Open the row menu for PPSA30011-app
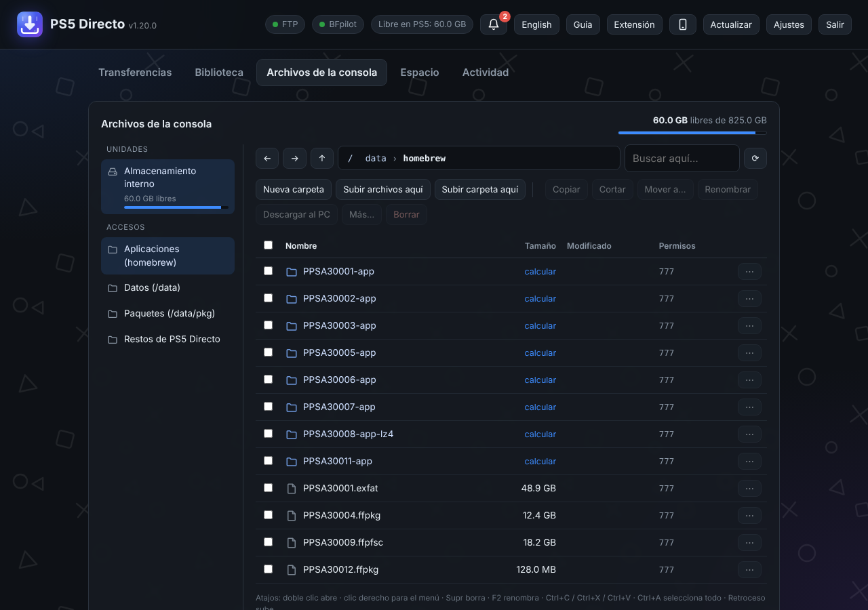 tap(749, 461)
